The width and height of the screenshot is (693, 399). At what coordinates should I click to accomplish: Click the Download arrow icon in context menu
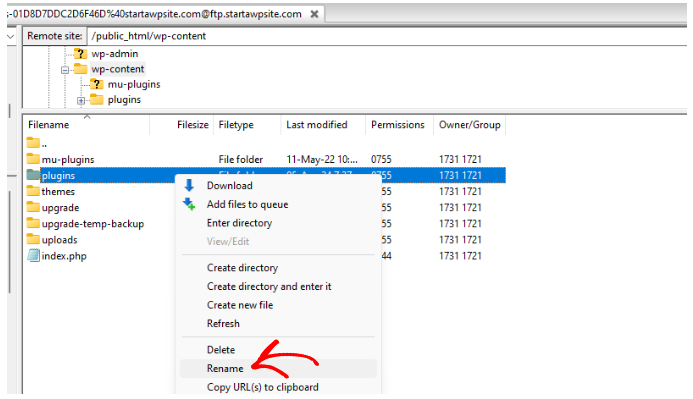coord(189,186)
